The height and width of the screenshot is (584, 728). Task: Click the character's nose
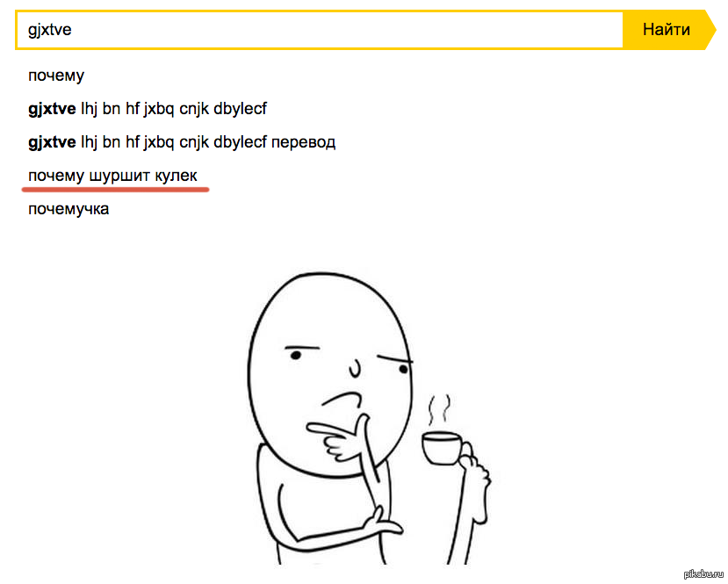354,368
